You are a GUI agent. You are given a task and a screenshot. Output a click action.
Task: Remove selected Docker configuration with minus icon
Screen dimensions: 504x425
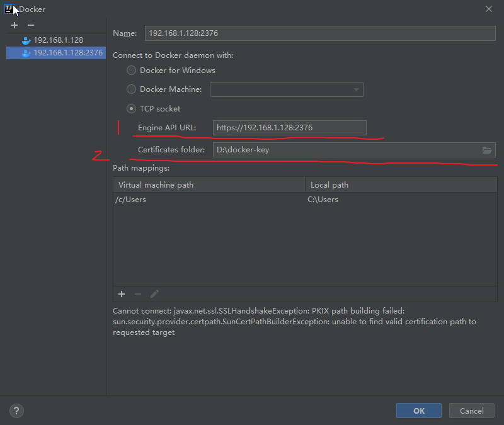[31, 25]
